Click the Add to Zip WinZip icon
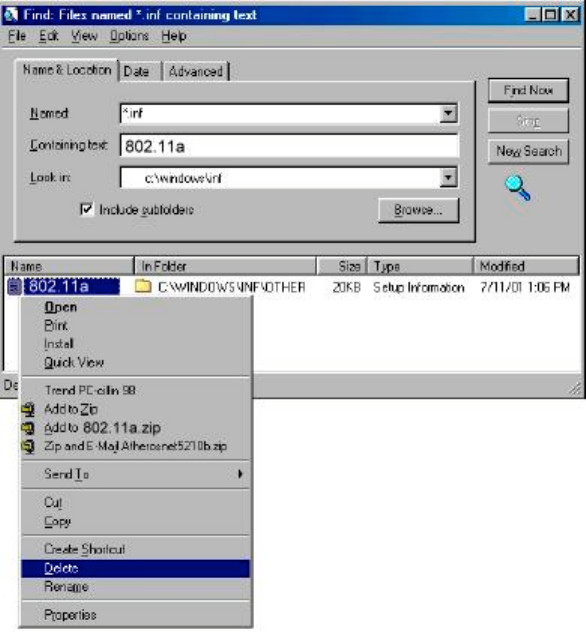 [28, 410]
